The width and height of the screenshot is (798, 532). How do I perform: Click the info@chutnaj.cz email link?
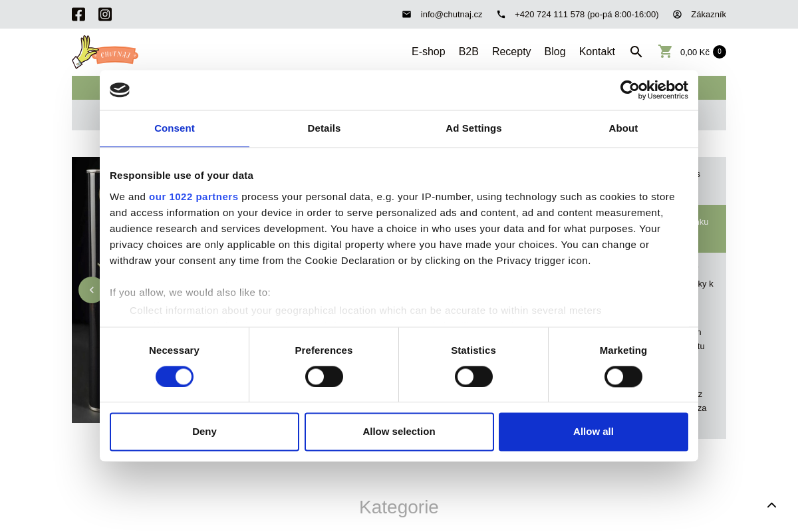451,14
